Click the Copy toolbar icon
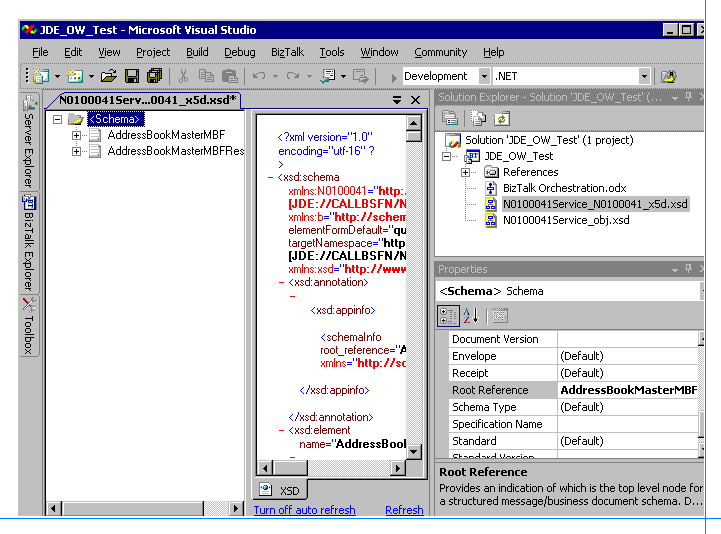The image size is (721, 534). coord(206,76)
